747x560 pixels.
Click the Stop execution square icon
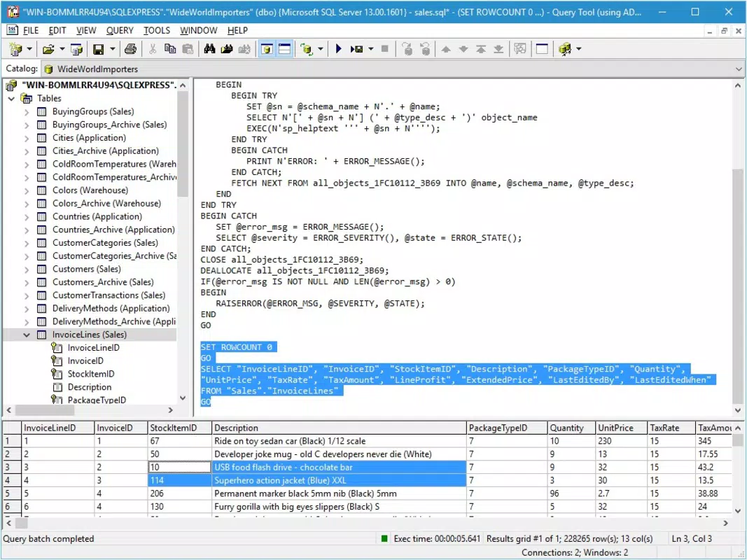[x=385, y=49]
